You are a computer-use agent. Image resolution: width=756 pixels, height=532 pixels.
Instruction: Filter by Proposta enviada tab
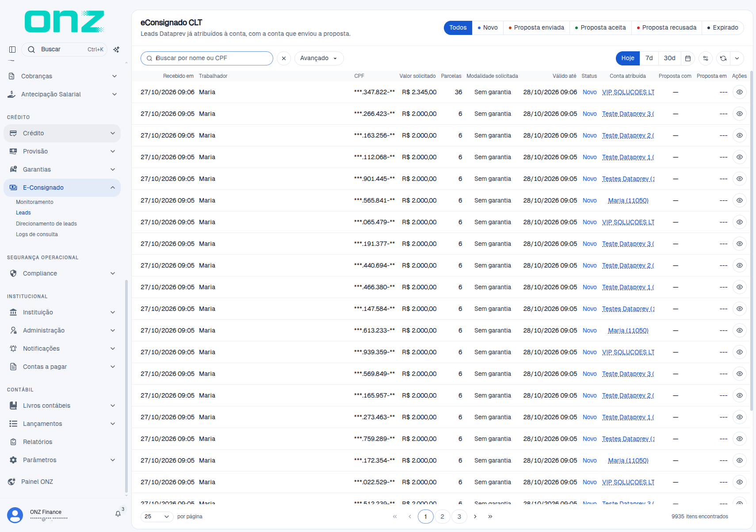pyautogui.click(x=536, y=27)
